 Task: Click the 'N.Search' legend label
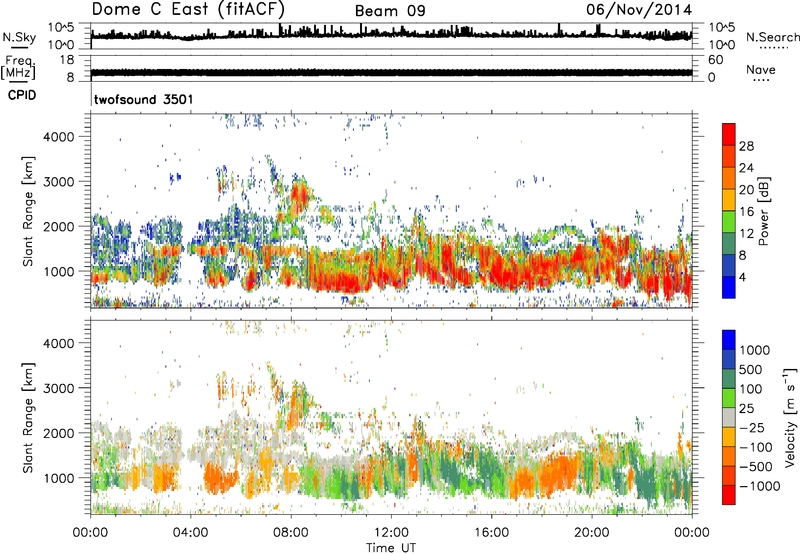click(772, 37)
